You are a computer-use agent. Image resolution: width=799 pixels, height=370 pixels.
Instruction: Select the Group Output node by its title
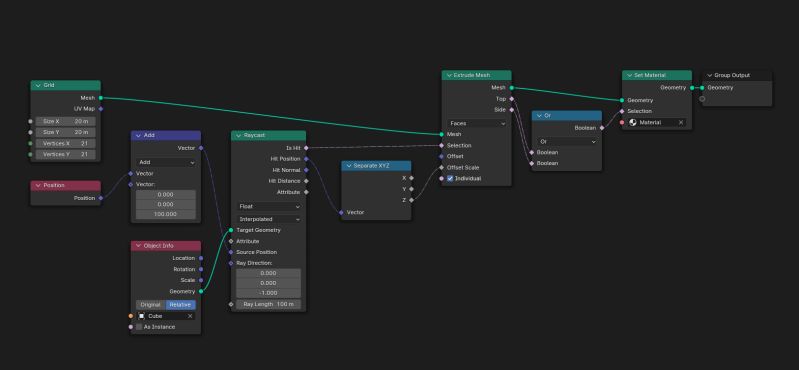tap(732, 75)
